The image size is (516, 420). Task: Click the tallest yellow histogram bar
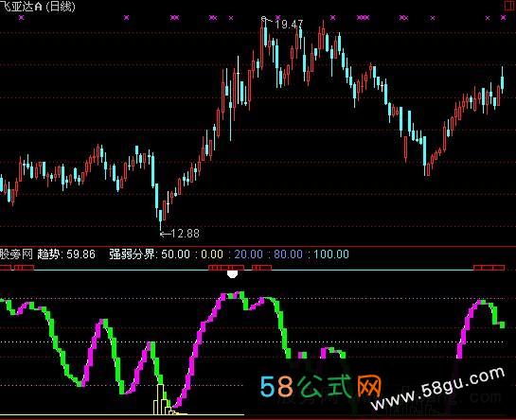[160, 399]
